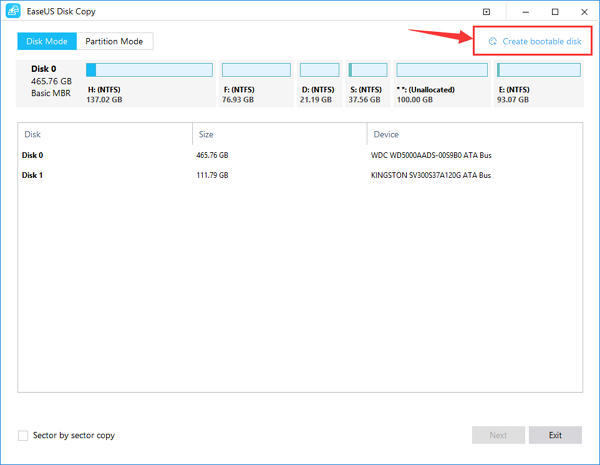600x465 pixels.
Task: Switch to Disk Mode tab
Action: (47, 41)
